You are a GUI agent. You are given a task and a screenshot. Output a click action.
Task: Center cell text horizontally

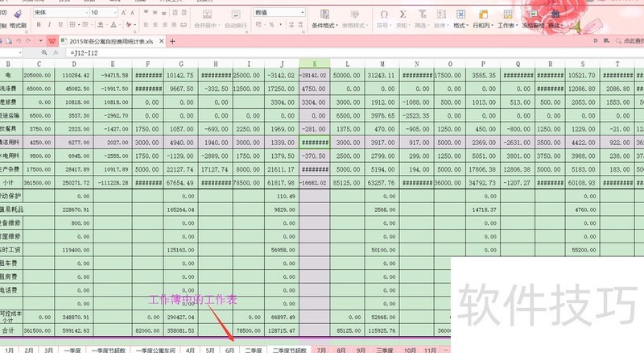155,25
